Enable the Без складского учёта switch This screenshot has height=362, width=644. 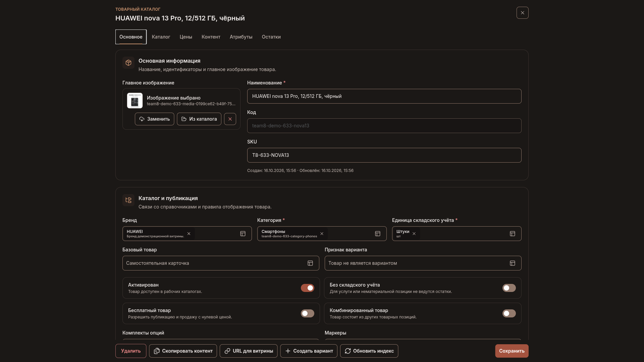tap(509, 288)
